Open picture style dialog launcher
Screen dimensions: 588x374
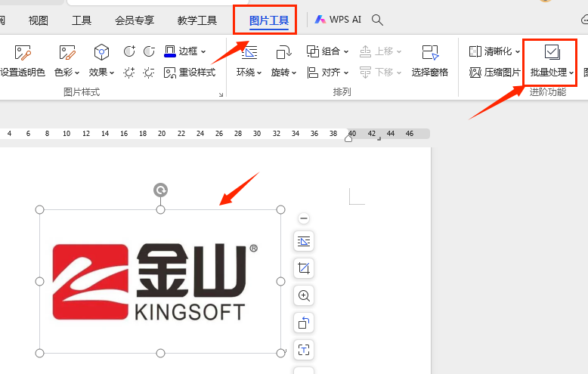221,94
